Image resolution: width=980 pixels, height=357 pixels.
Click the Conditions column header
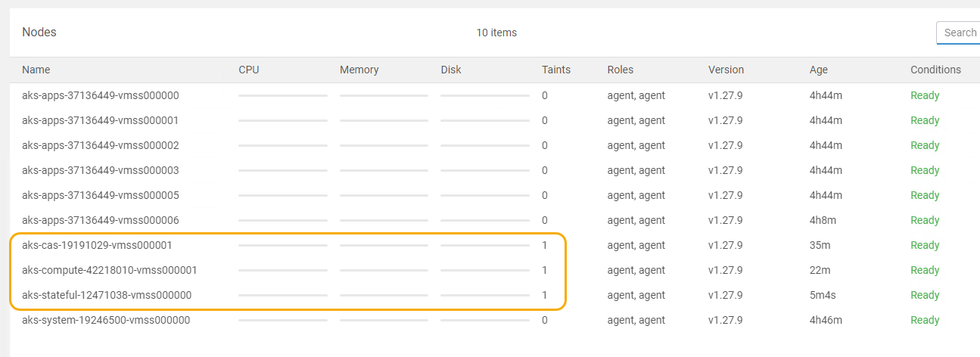(935, 70)
